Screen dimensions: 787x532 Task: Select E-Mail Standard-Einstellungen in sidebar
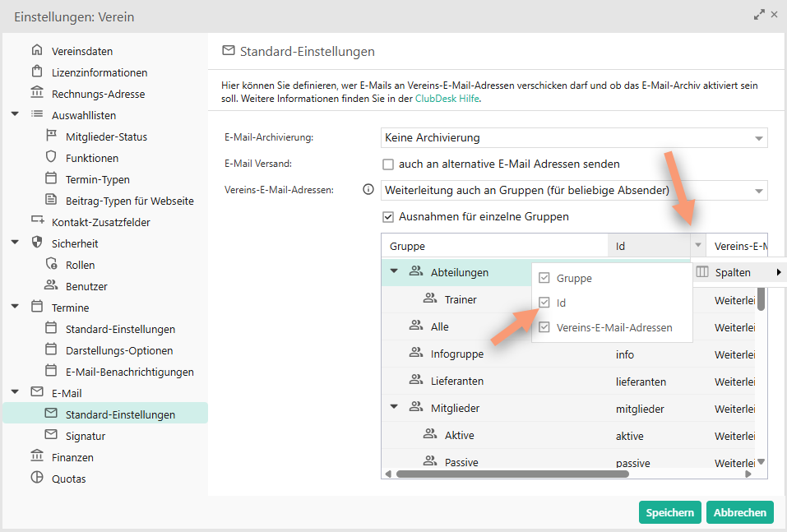105,414
